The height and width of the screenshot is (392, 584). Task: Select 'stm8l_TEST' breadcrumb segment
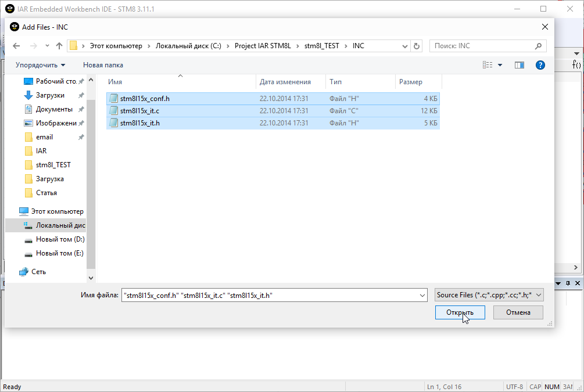(x=322, y=46)
